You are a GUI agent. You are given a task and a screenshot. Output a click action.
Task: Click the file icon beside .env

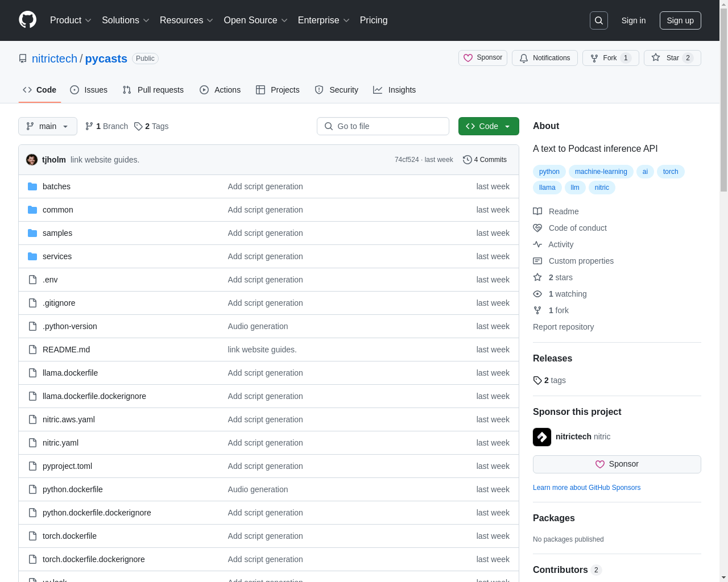pos(32,280)
